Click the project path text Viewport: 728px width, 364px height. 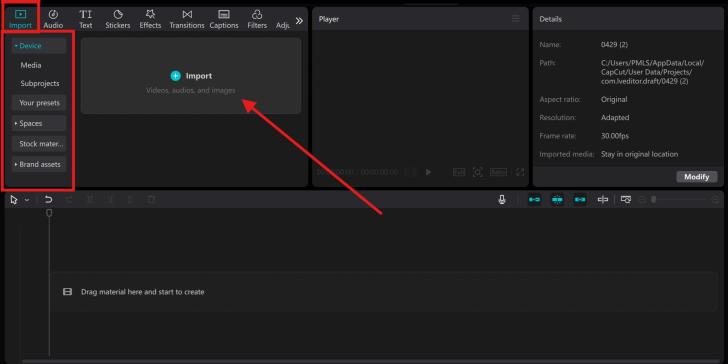(652, 72)
